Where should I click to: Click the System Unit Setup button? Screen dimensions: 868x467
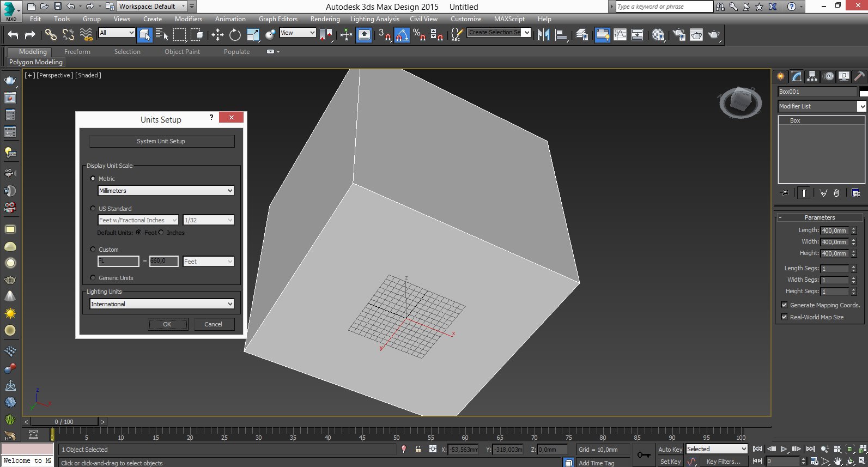(162, 141)
